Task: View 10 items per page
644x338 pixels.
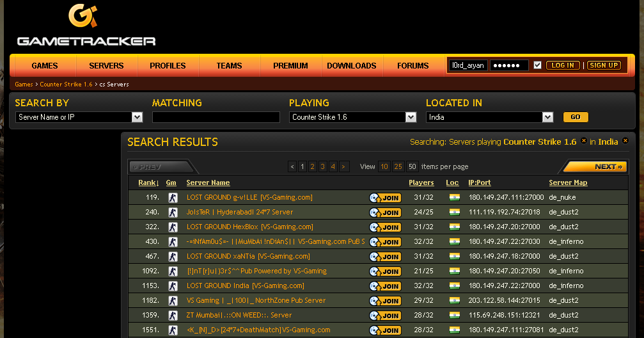Action: (x=384, y=166)
